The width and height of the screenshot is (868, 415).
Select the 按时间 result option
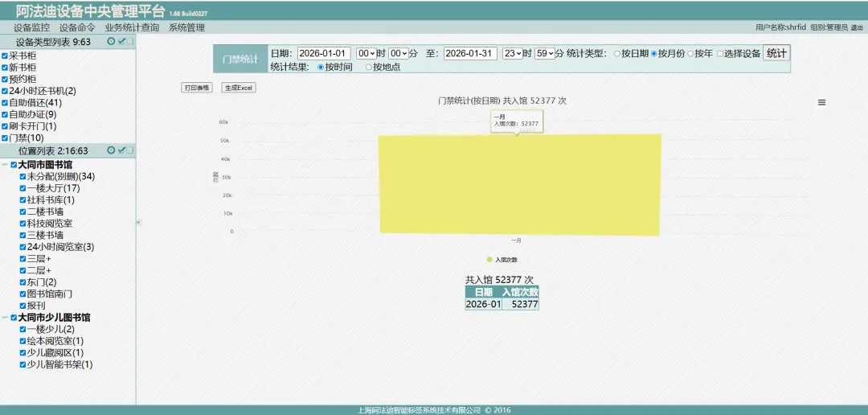[x=321, y=67]
